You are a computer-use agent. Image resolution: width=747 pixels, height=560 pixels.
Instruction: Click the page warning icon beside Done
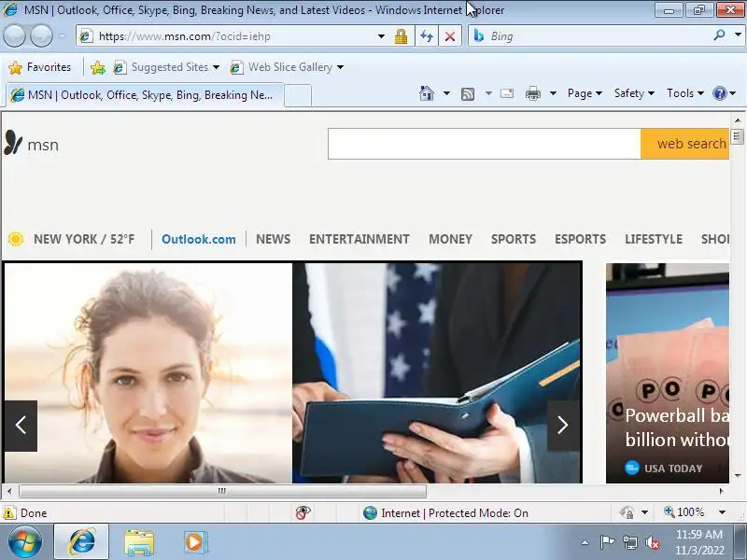coord(9,512)
